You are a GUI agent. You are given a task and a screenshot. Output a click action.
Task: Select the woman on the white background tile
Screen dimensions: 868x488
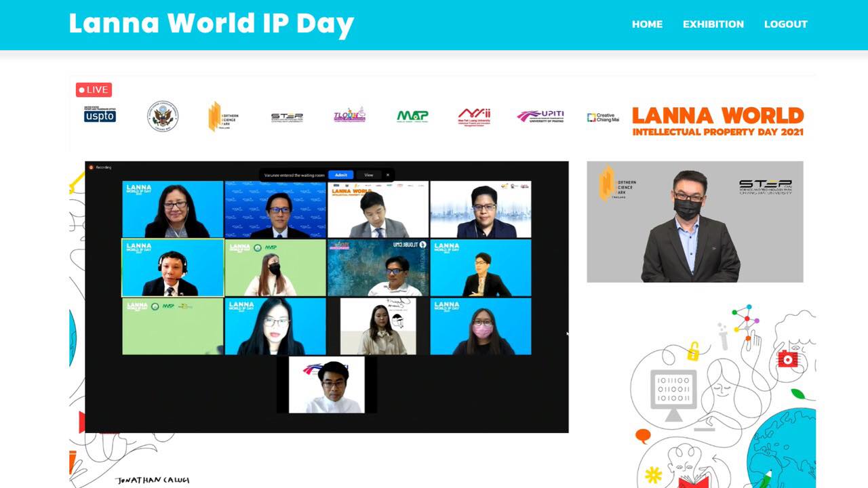tap(378, 326)
